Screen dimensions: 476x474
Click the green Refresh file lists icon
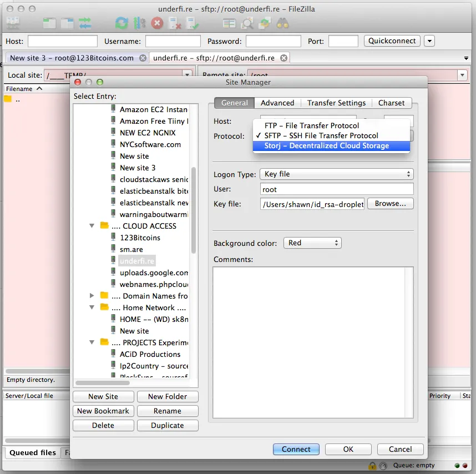[121, 23]
